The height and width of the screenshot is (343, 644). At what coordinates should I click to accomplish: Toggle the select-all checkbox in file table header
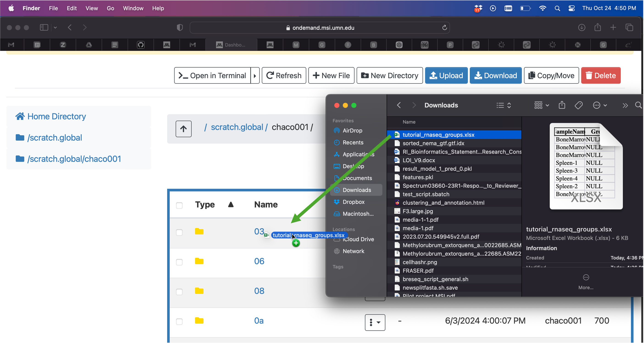coord(179,205)
